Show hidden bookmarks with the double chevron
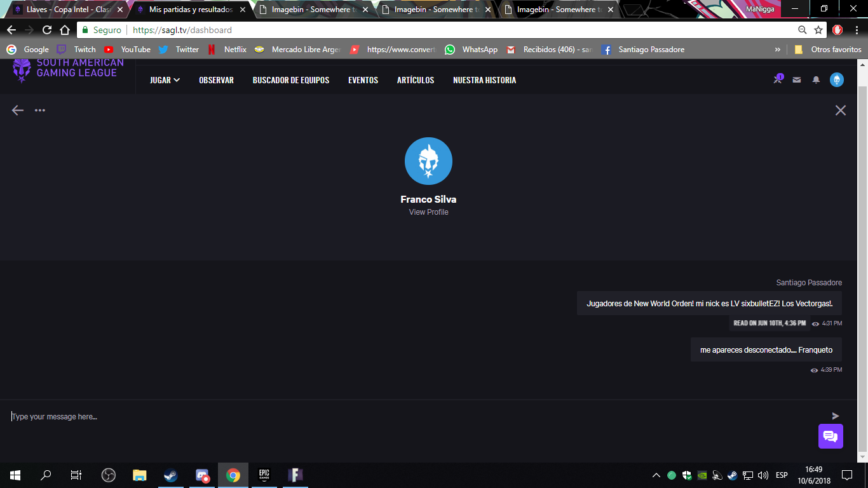This screenshot has width=868, height=488. click(x=778, y=49)
